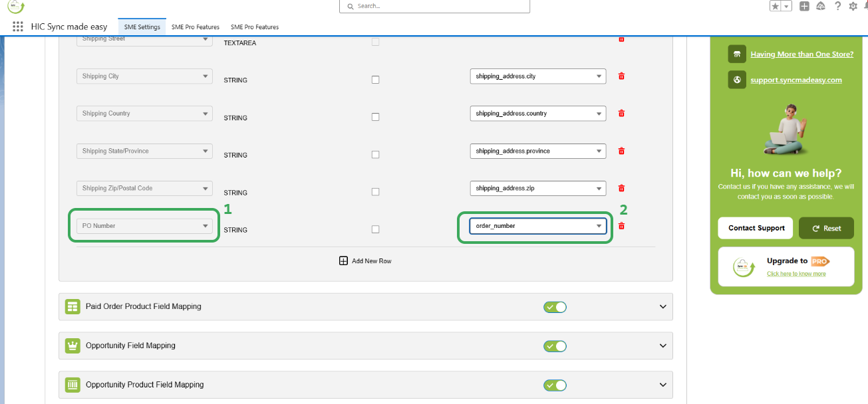Screen dimensions: 868x404
Task: Click the Contact Support button
Action: tap(756, 228)
